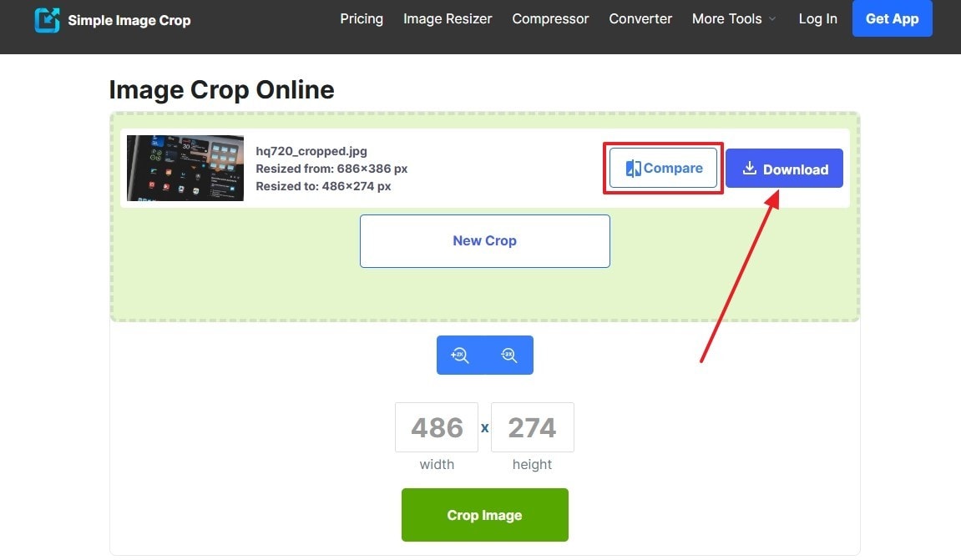This screenshot has width=961, height=560.
Task: Click the compare split-view icon
Action: tap(633, 169)
